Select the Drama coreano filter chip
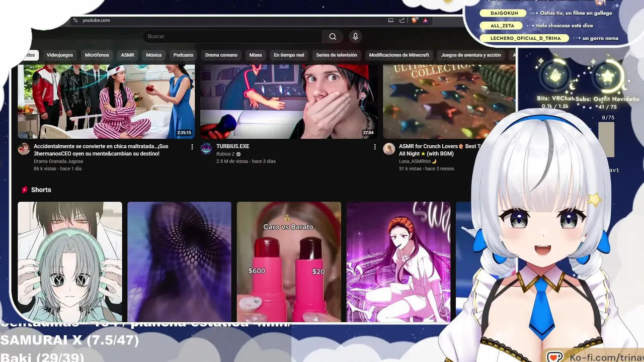The height and width of the screenshot is (362, 644). point(221,55)
